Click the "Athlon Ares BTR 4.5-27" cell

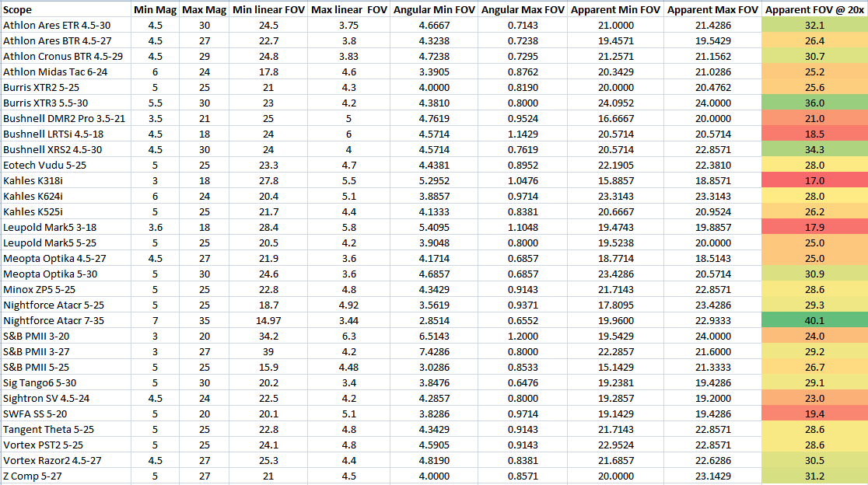[65, 41]
